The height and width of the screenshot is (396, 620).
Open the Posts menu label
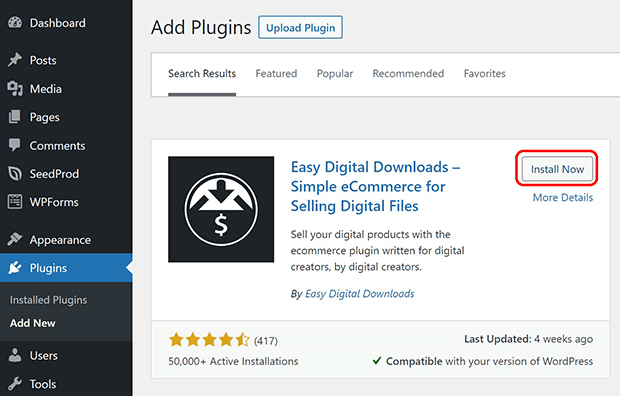[43, 61]
